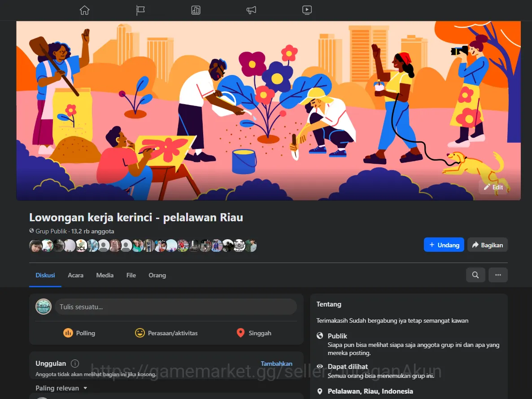Click the Undang invite button
This screenshot has height=399, width=532.
pyautogui.click(x=444, y=245)
